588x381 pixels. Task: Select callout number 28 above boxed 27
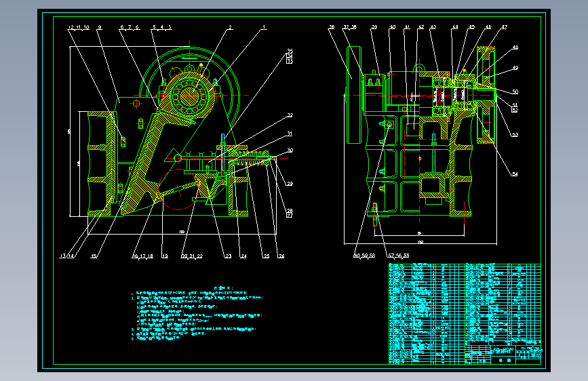click(290, 211)
